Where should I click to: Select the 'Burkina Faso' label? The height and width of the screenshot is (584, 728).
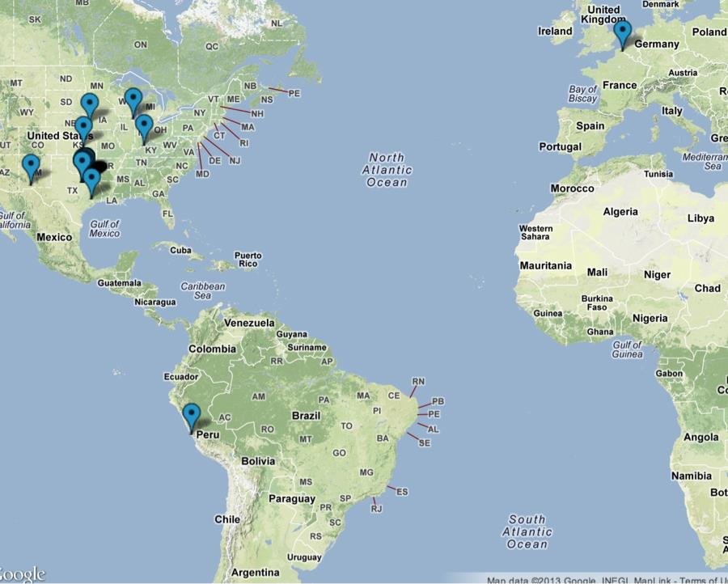(597, 303)
